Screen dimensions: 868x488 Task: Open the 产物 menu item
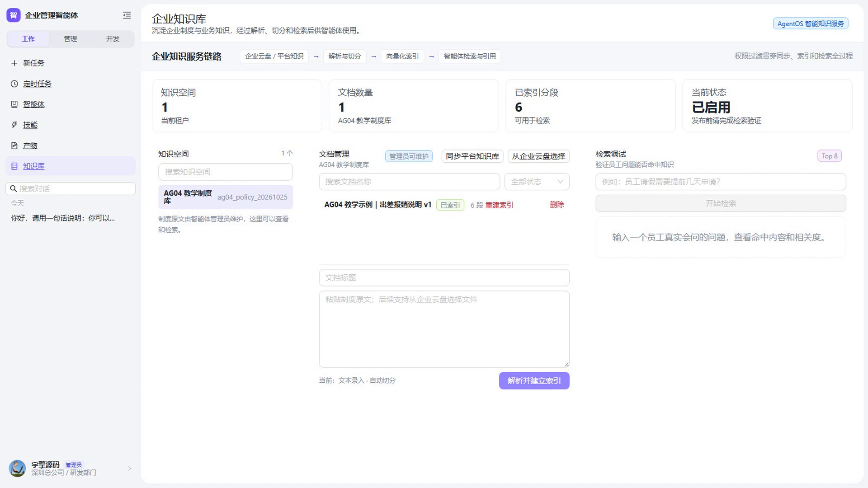[71, 145]
